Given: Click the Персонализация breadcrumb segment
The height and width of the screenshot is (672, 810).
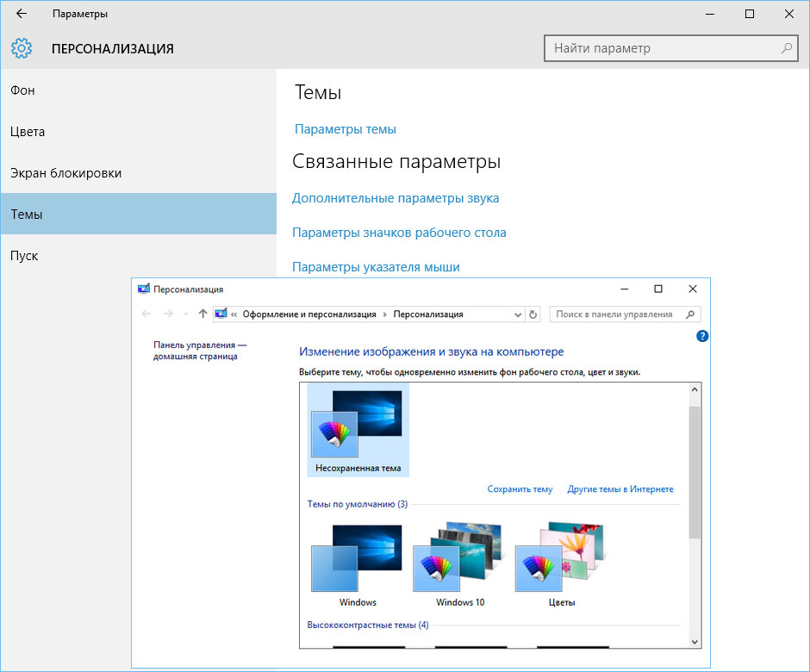Looking at the screenshot, I should (428, 314).
